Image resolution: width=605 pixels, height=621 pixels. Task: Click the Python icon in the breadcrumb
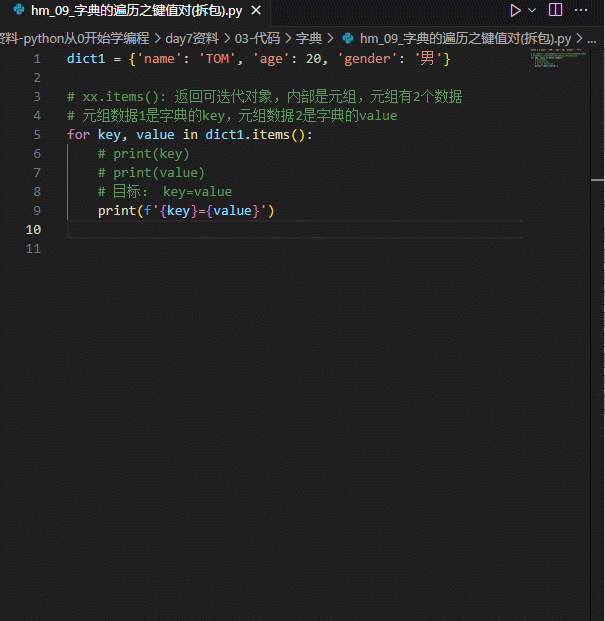point(348,38)
